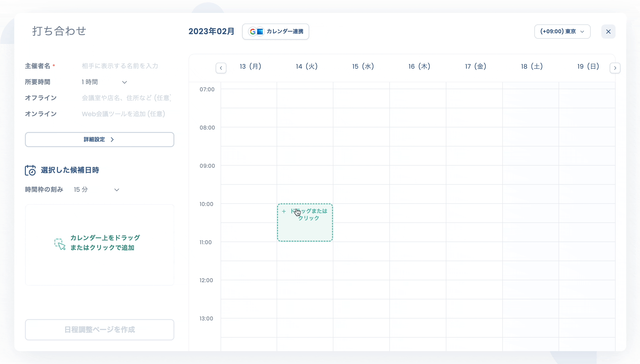The width and height of the screenshot is (640, 364).
Task: Click the オンライン Web会議ツール field
Action: pyautogui.click(x=126, y=114)
